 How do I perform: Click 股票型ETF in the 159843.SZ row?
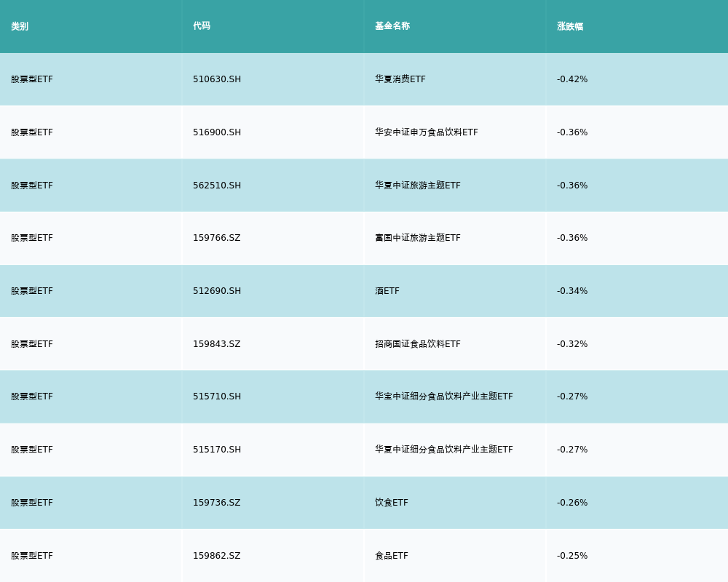(x=32, y=344)
